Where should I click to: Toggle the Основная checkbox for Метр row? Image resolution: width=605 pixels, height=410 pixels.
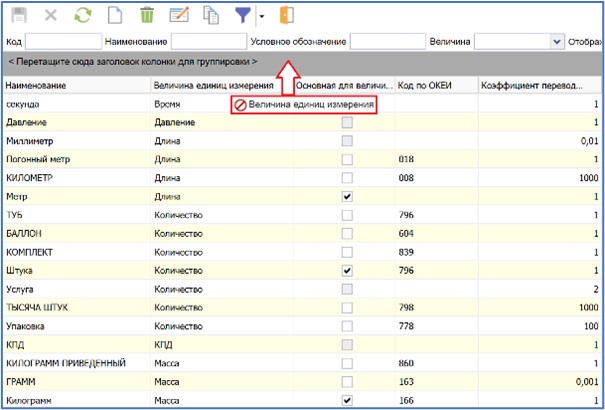point(347,197)
